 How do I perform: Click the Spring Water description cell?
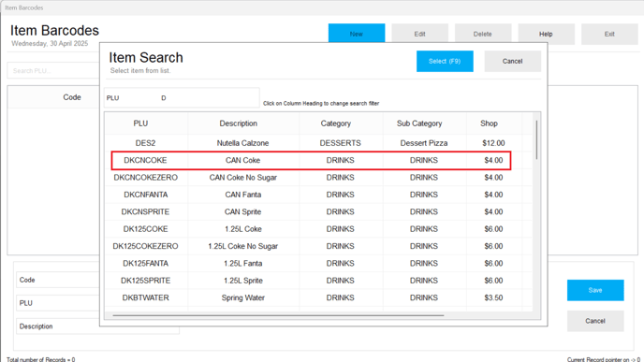[x=242, y=298]
